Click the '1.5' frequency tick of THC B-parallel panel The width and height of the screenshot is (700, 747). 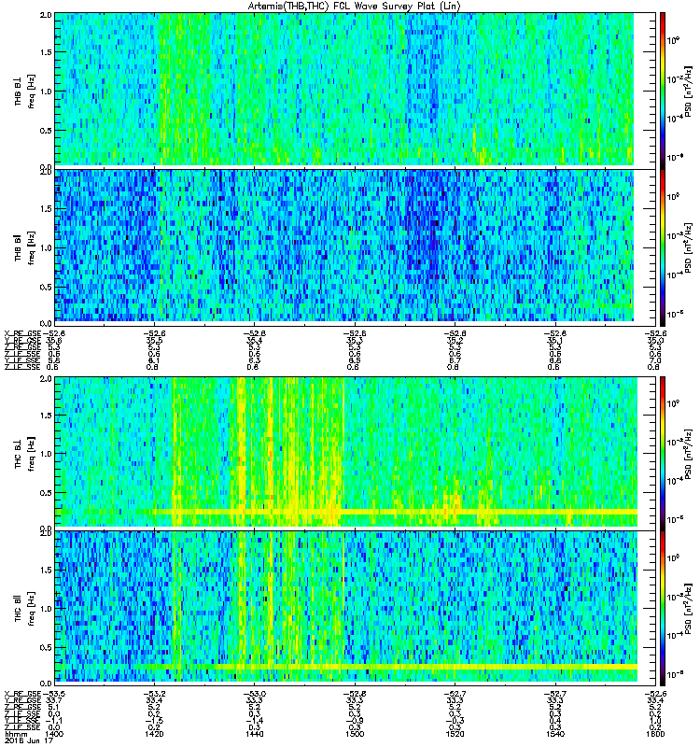[46, 570]
